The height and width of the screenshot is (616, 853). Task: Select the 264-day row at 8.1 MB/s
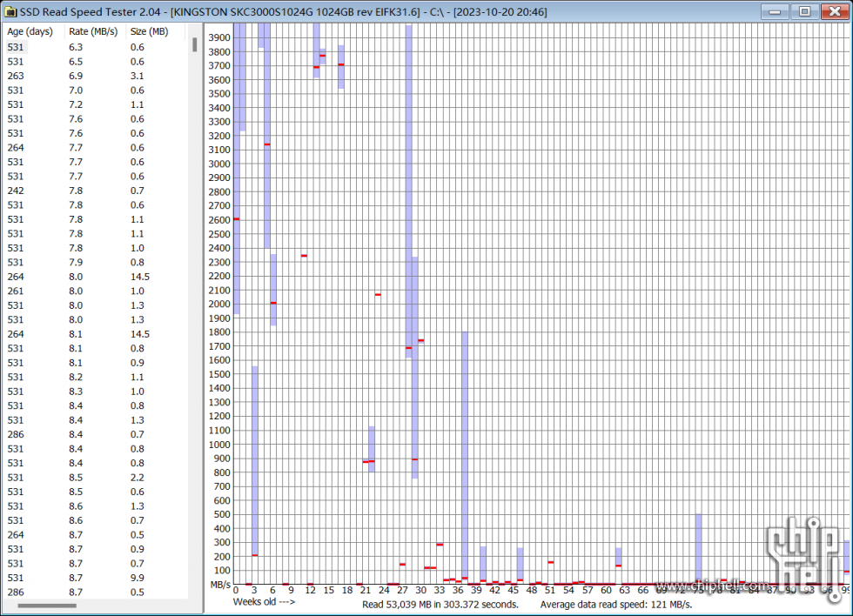[95, 334]
